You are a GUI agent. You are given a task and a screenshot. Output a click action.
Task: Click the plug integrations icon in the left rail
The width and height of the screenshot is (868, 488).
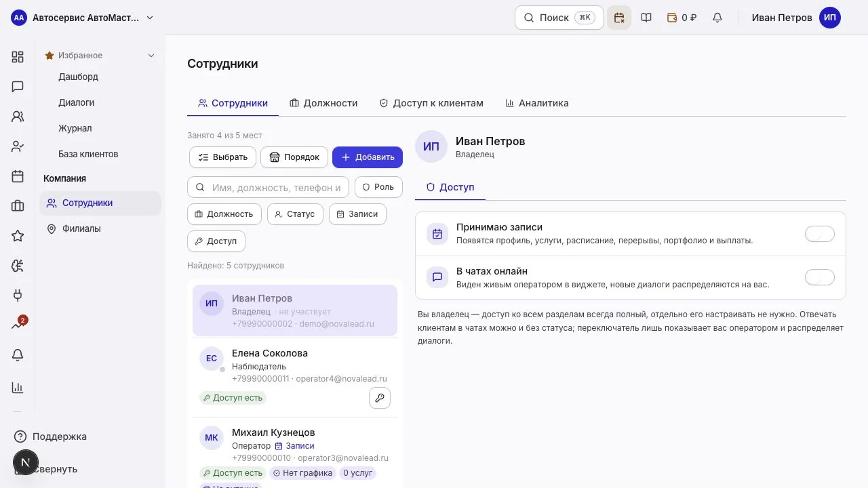tap(18, 296)
